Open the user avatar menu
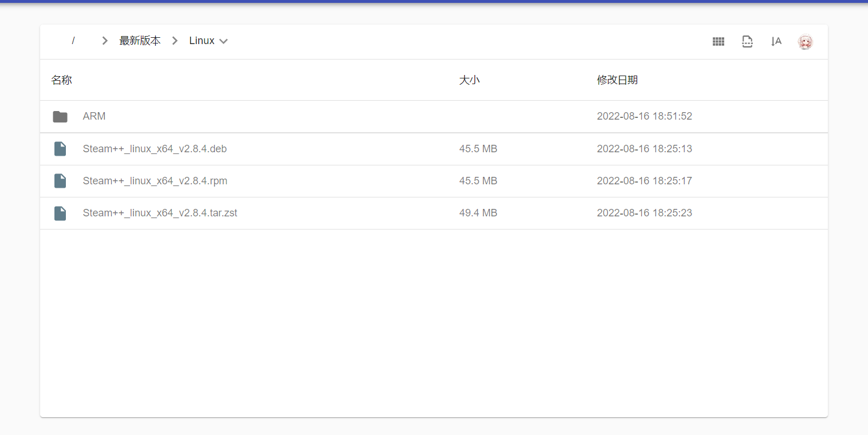Screen dimensions: 868x435 [x=805, y=41]
